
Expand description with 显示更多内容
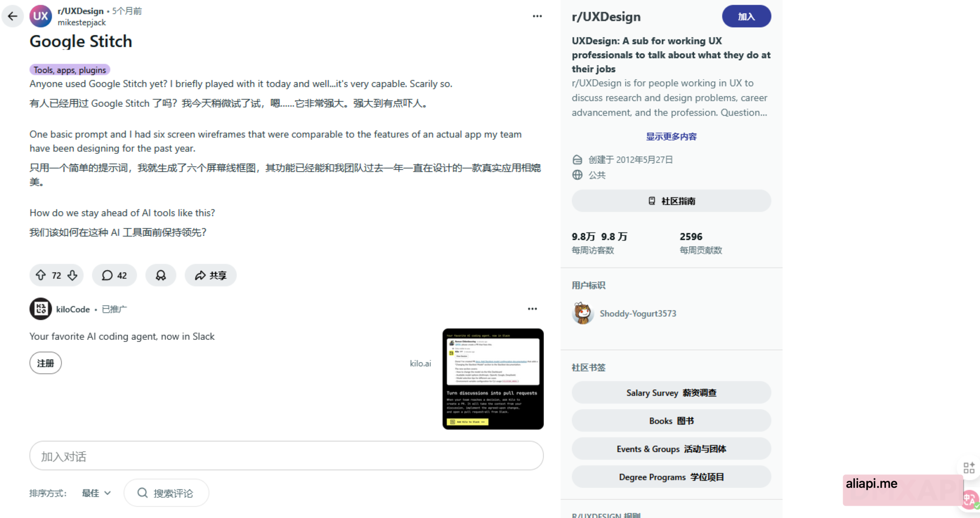pos(671,137)
